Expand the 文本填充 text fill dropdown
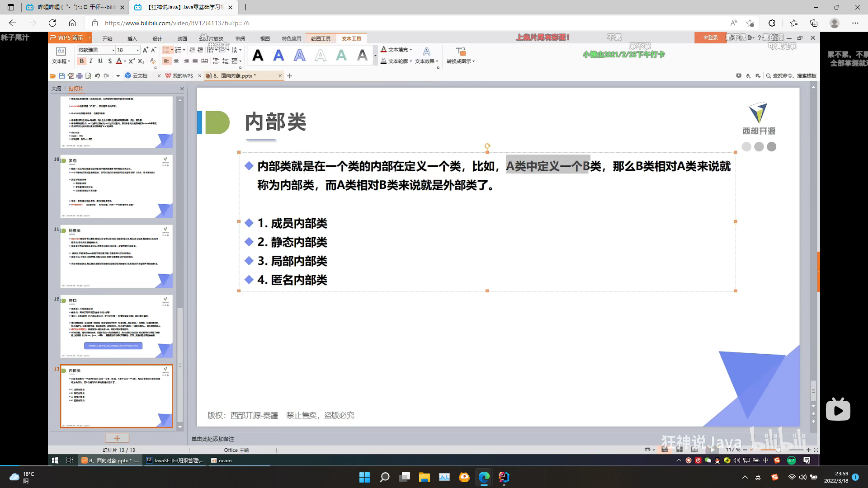Screen dimensions: 868x488 coord(411,50)
